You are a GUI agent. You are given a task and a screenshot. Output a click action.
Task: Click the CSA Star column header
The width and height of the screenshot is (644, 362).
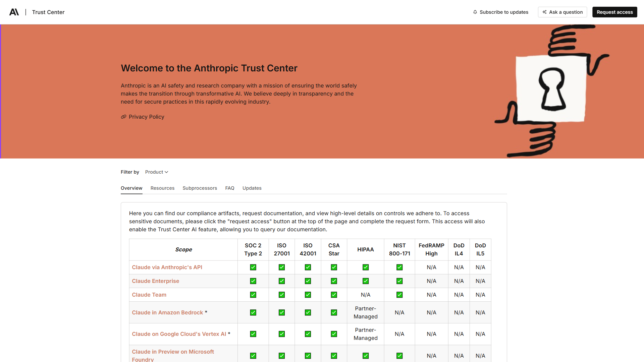click(334, 250)
